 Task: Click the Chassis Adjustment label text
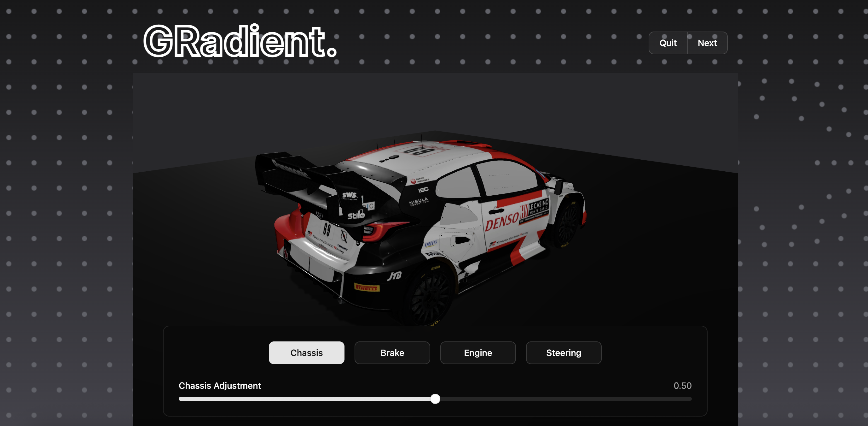click(x=220, y=386)
